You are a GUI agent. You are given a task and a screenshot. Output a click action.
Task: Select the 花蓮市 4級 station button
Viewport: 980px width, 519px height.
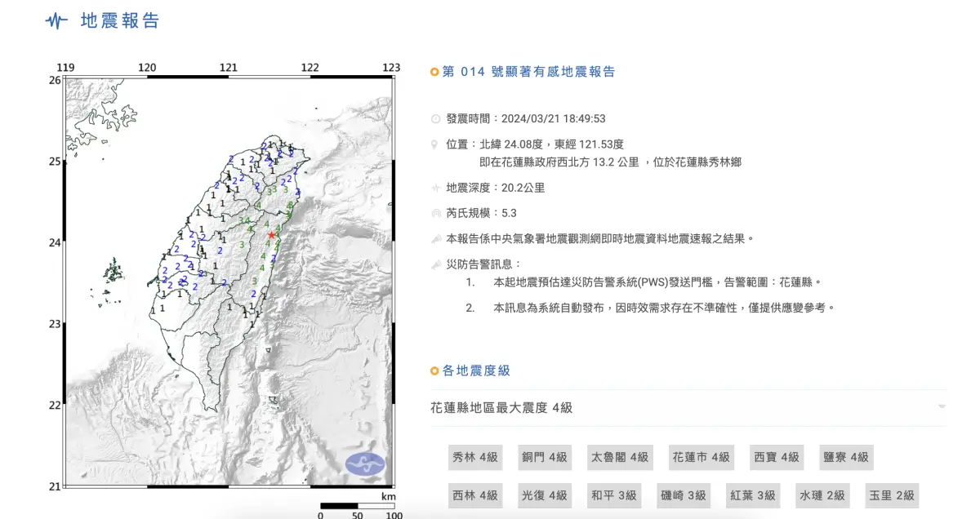coord(700,457)
